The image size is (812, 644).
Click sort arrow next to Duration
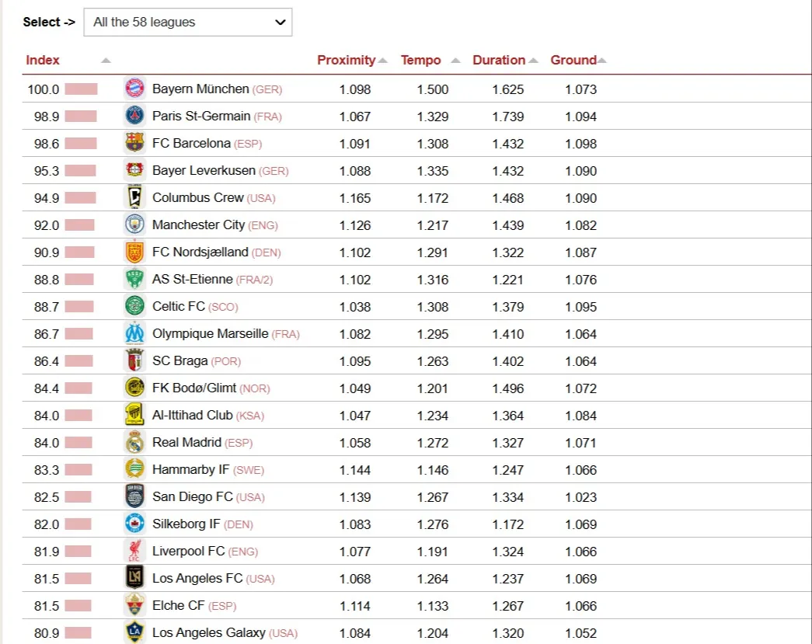(x=533, y=61)
